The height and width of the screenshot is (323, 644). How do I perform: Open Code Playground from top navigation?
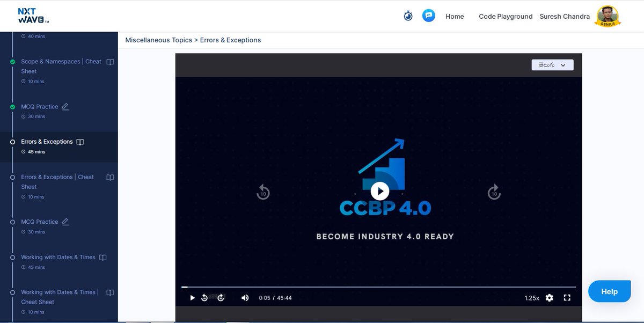point(506,17)
